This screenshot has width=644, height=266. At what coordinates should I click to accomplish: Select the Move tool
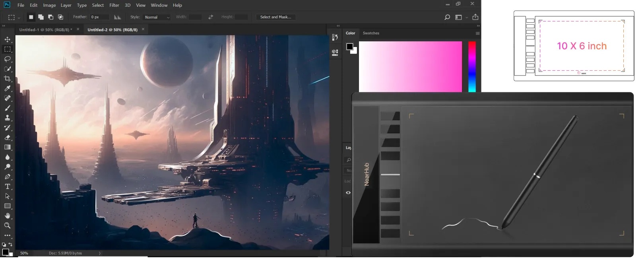(x=7, y=39)
